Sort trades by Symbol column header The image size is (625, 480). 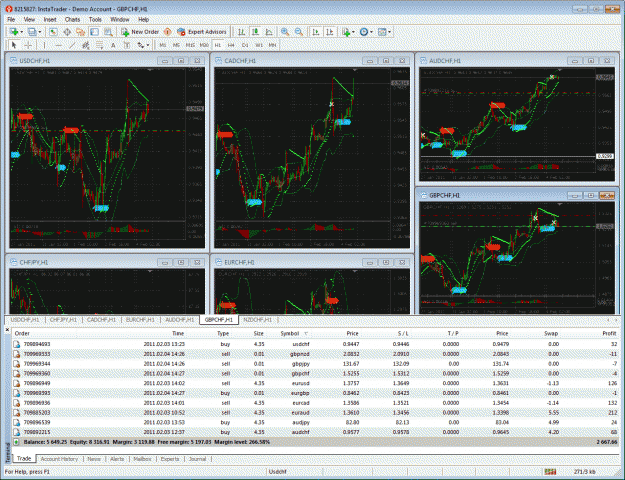[289, 333]
